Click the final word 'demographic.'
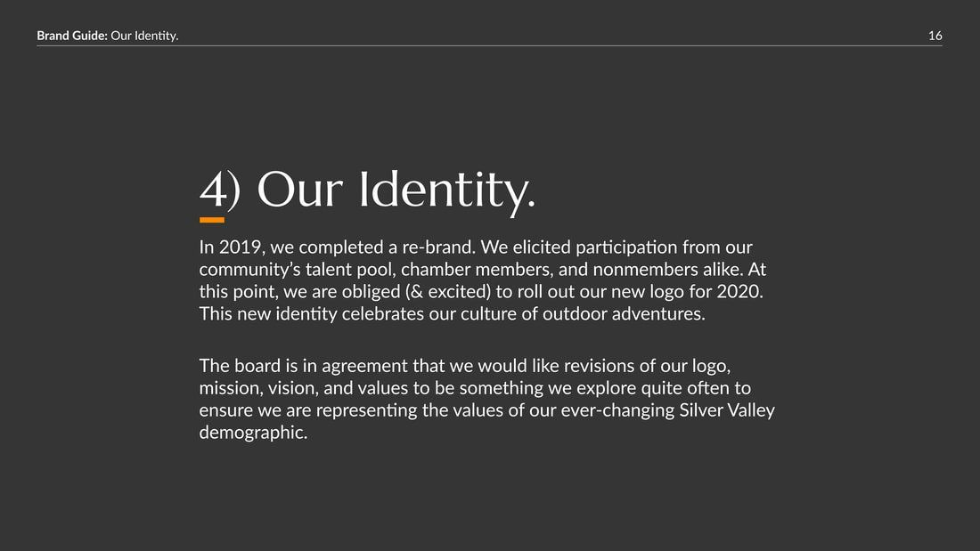Screen dimensions: 980x551 point(253,433)
